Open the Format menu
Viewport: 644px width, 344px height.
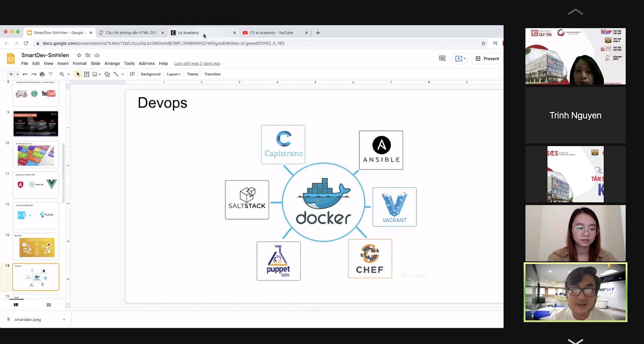80,64
